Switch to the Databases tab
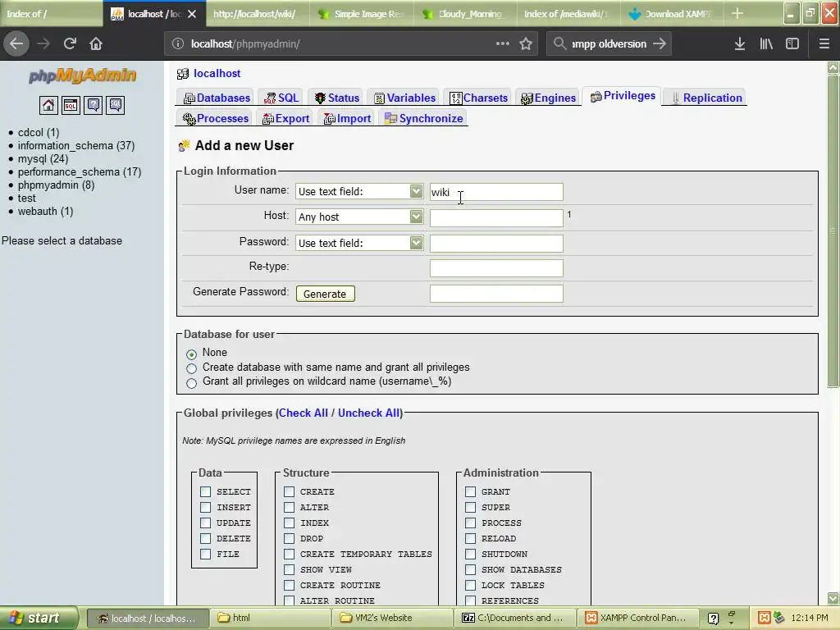Viewport: 840px width, 630px height. click(217, 98)
